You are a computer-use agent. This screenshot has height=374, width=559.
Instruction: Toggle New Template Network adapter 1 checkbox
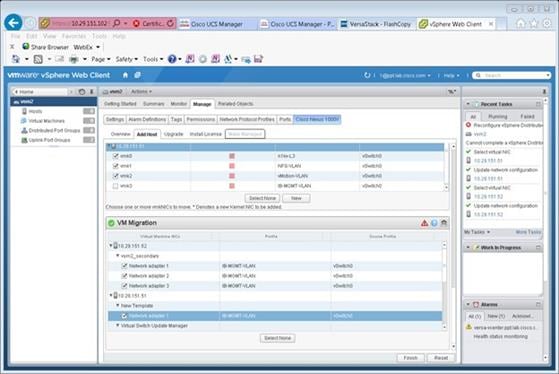click(x=124, y=316)
